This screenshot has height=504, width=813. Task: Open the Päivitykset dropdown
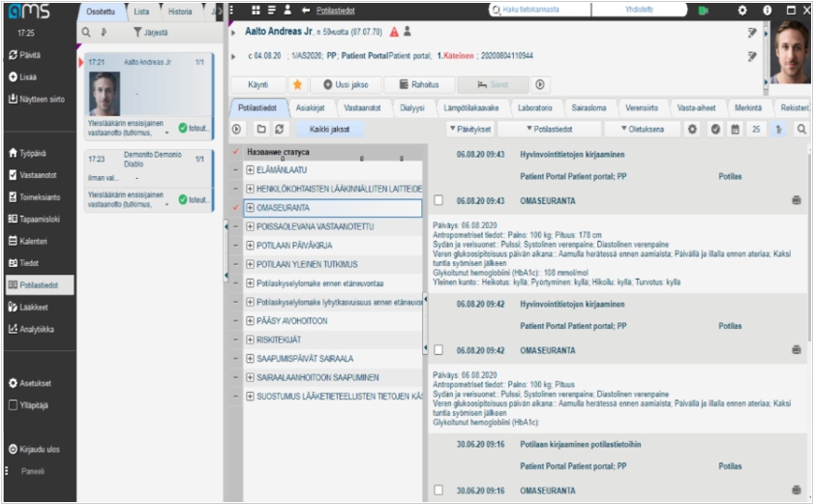(471, 129)
